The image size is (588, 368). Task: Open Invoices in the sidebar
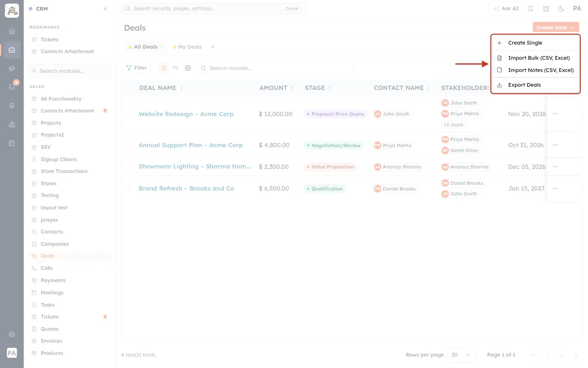[x=51, y=341]
